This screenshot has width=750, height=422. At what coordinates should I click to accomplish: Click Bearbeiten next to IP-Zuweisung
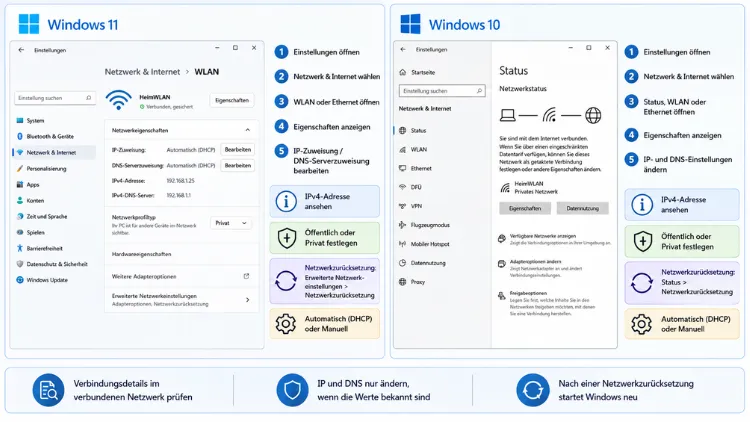(238, 150)
